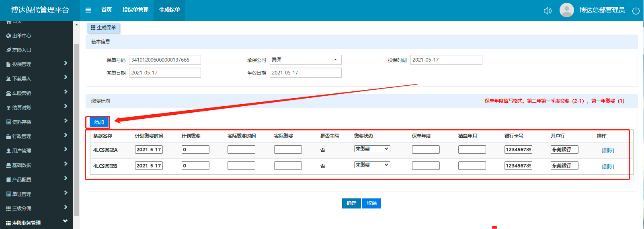Click 删除 link in 4LCS条款A row

608,151
